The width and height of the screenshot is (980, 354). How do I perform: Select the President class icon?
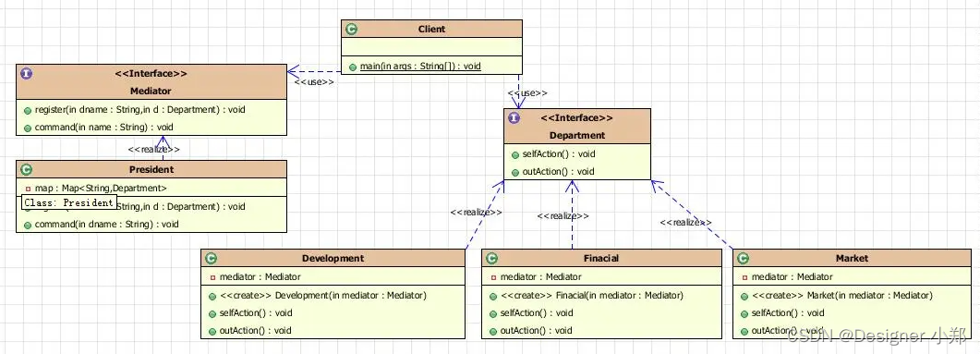[x=26, y=169]
